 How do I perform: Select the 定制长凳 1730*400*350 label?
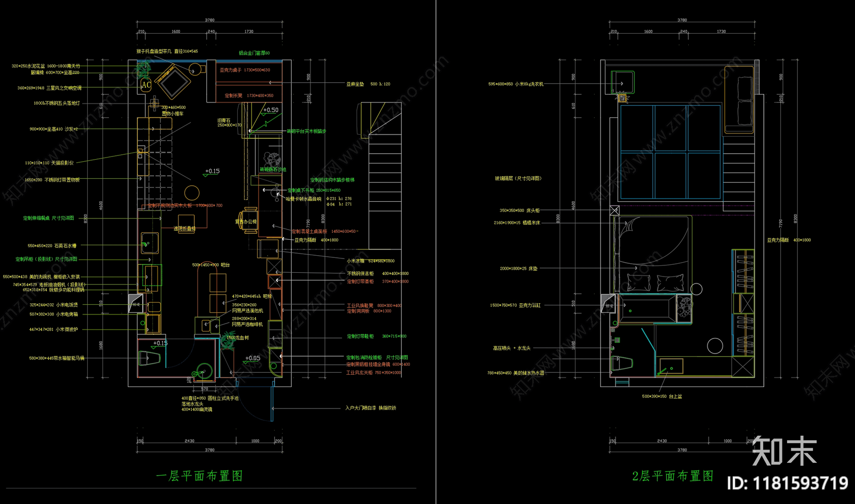click(249, 96)
